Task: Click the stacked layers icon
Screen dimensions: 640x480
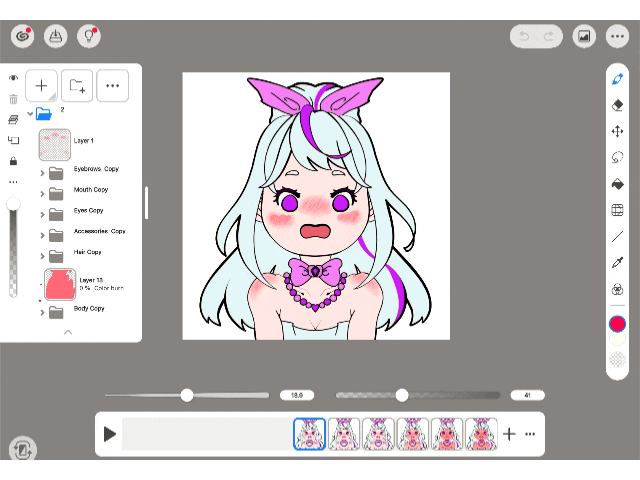Action: [x=13, y=120]
